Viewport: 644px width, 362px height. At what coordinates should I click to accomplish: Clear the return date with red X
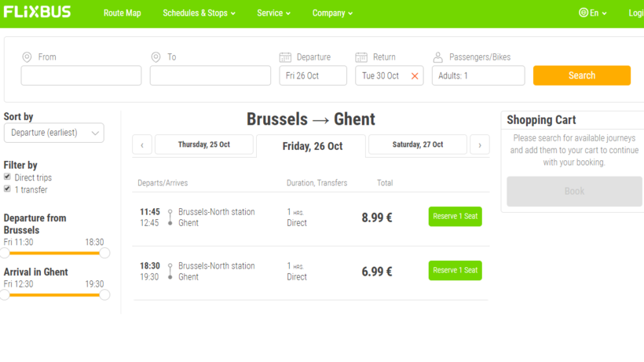tap(415, 76)
